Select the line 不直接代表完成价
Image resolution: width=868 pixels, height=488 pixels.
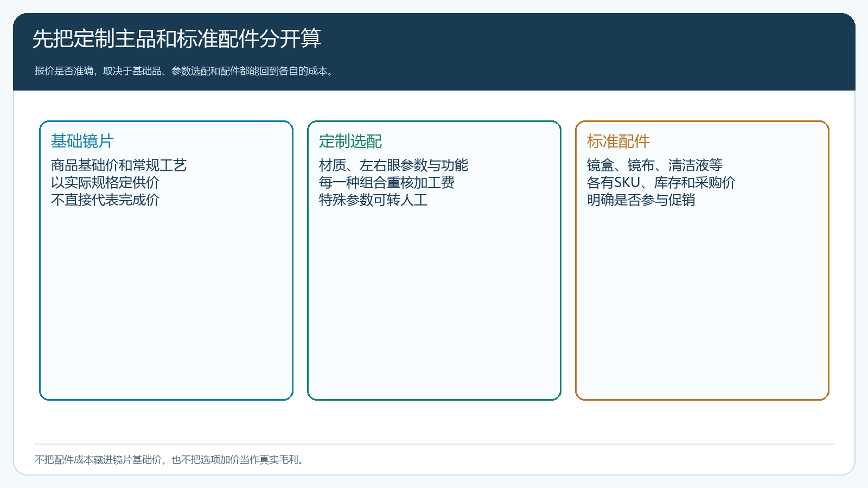coord(105,200)
